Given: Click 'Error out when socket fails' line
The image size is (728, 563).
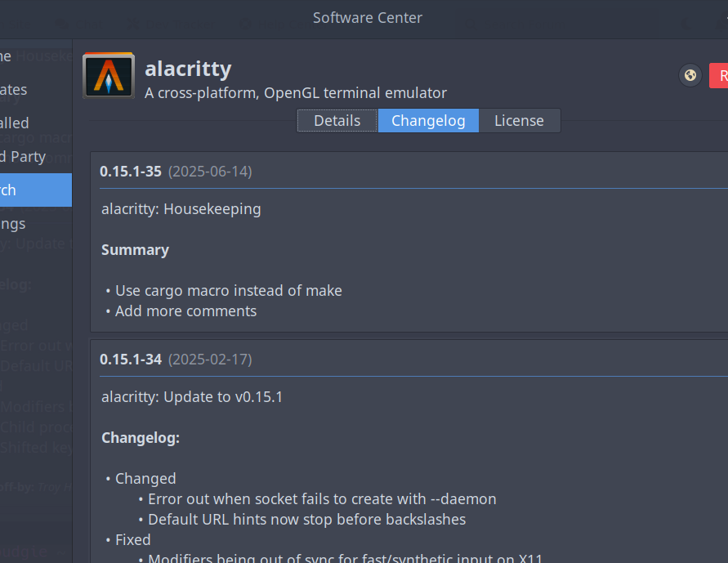Looking at the screenshot, I should (322, 499).
